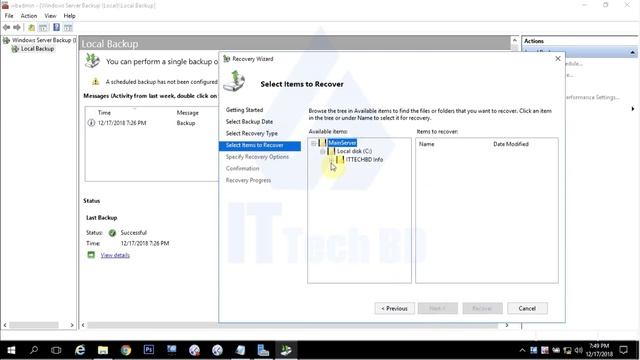Click the green Successful status icon

[112, 233]
